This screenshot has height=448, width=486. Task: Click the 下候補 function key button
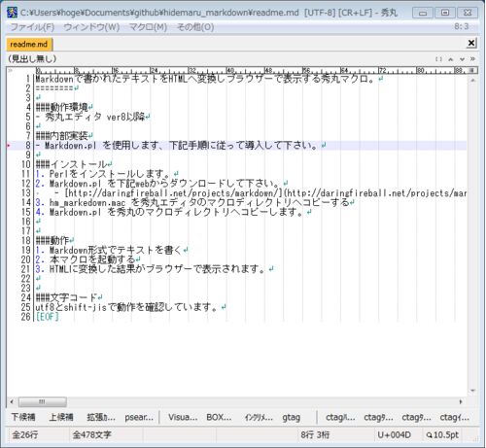23,417
